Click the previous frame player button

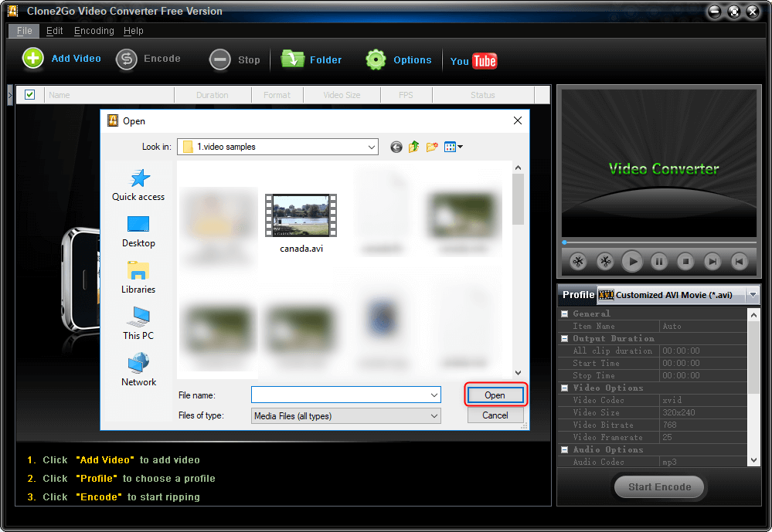pyautogui.click(x=739, y=261)
